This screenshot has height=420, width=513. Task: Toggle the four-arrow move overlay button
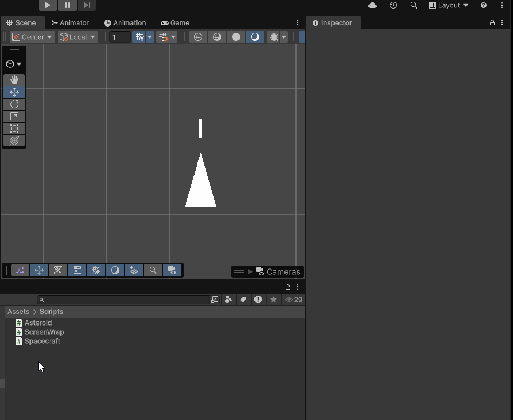(x=39, y=270)
